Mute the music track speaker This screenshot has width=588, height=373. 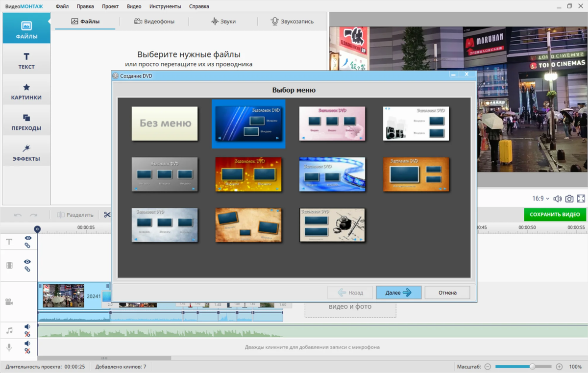27,327
